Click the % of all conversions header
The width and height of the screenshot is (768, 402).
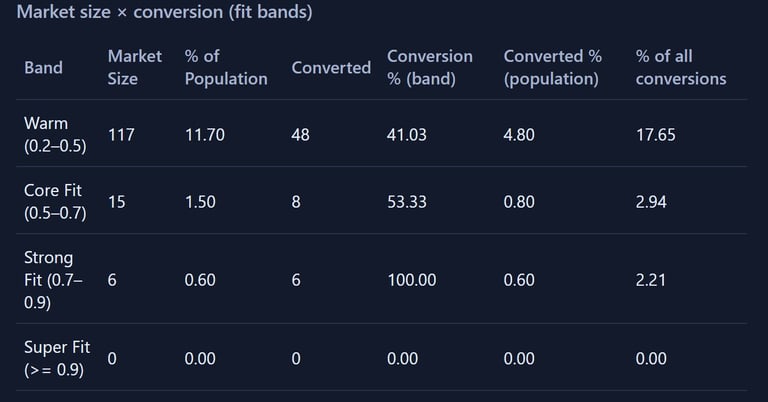coord(681,67)
